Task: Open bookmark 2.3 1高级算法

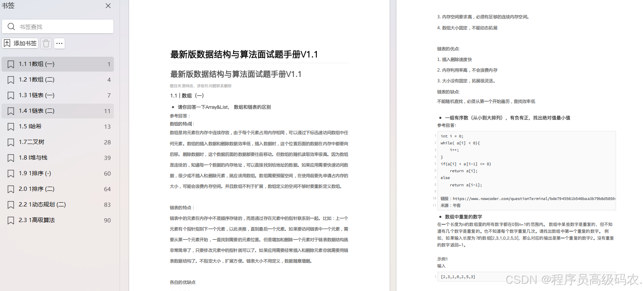Action: [58, 220]
